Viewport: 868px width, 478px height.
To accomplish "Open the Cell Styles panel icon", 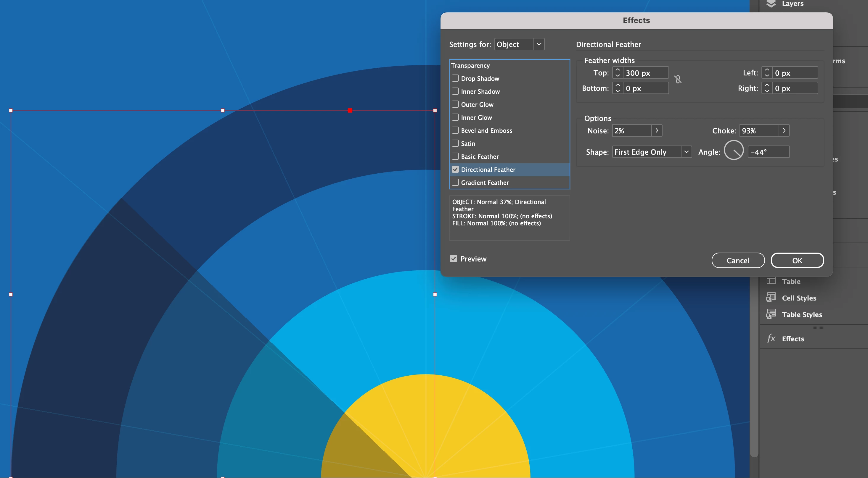I will pyautogui.click(x=771, y=298).
